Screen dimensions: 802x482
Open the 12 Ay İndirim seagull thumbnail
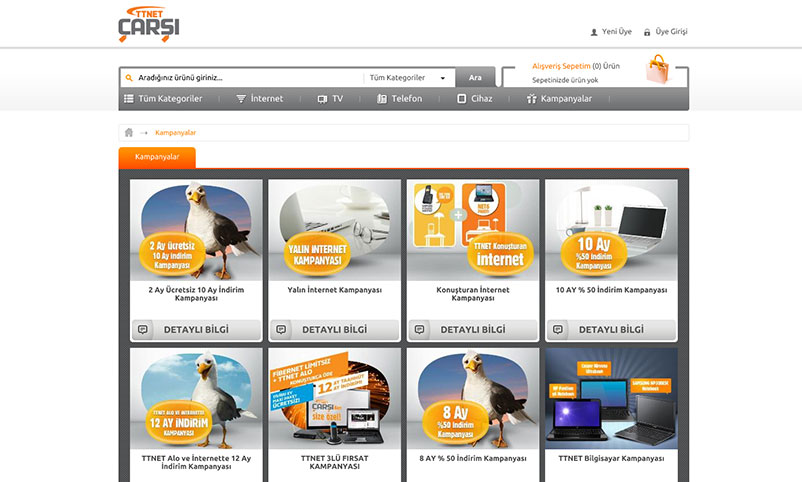pos(196,399)
